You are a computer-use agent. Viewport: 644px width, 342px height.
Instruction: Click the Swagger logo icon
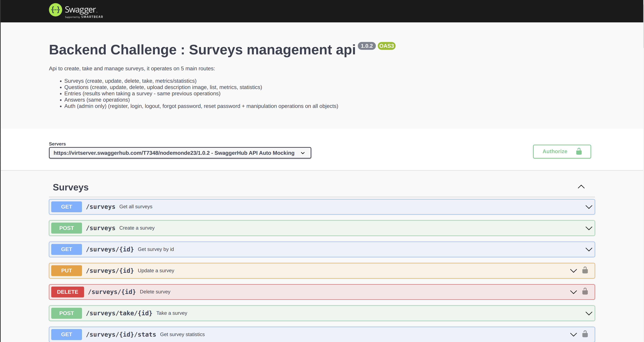(55, 10)
